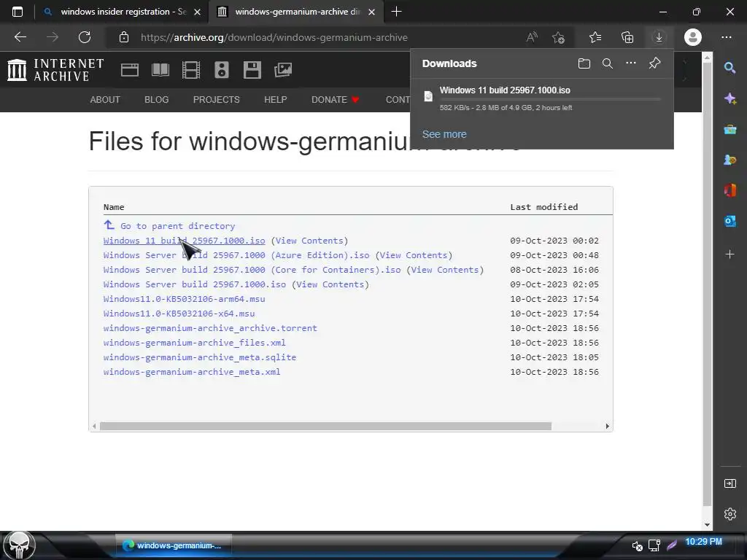747x560 pixels.
Task: Open sidebar Tools briefcase icon
Action: click(729, 129)
